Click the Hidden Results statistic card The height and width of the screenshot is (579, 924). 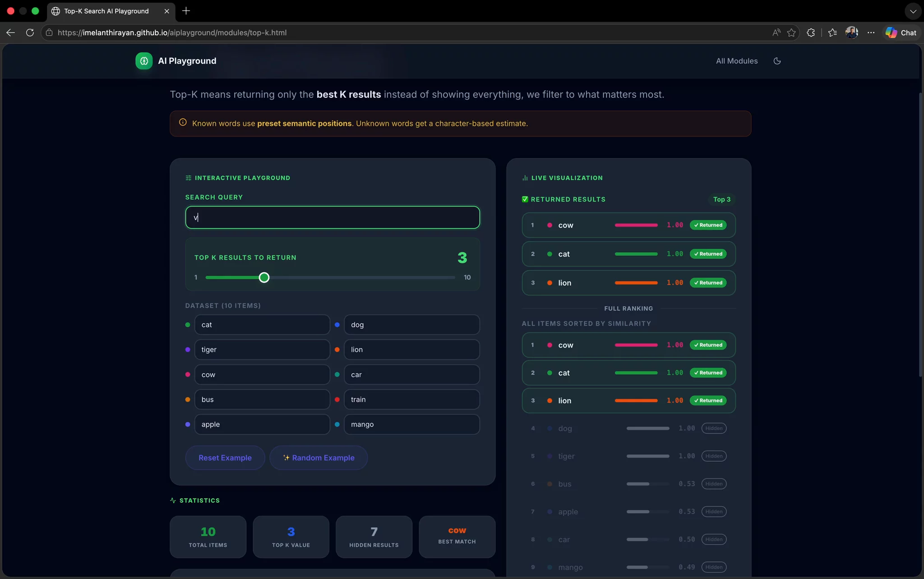(374, 537)
